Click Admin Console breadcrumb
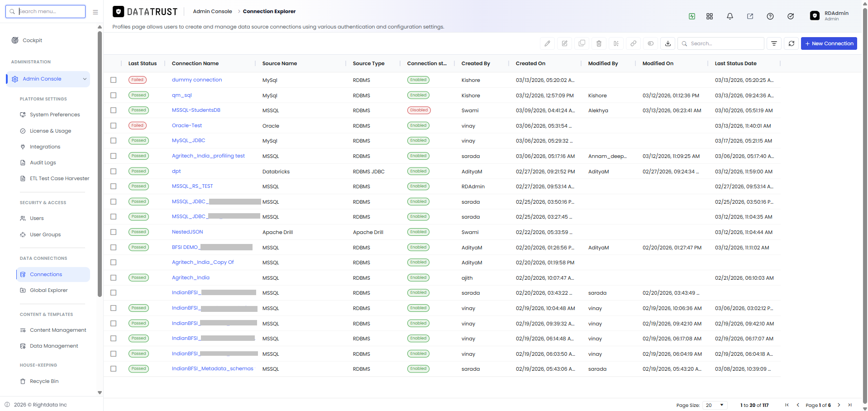Viewport: 868px width, 411px height. coord(212,12)
